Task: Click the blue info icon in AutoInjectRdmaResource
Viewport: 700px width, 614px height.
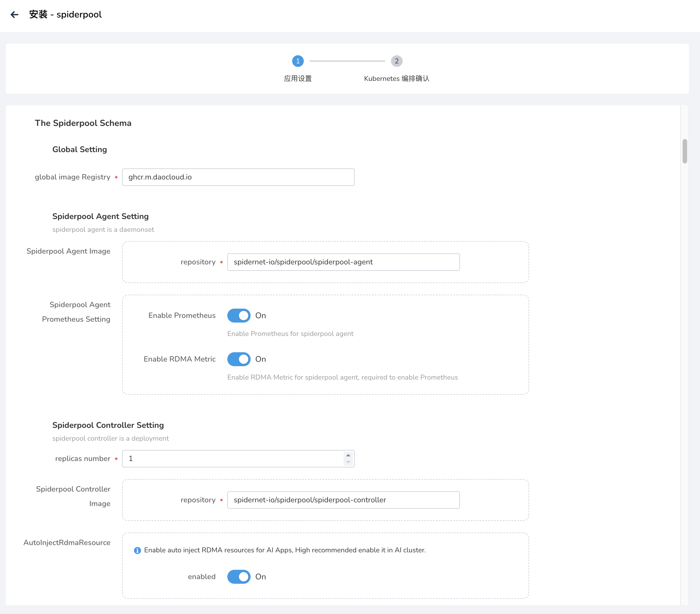Action: (137, 550)
